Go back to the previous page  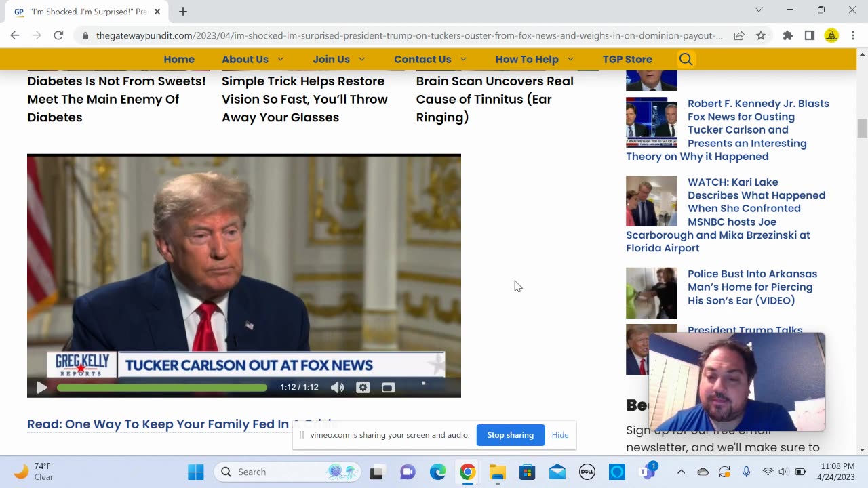pos(15,35)
